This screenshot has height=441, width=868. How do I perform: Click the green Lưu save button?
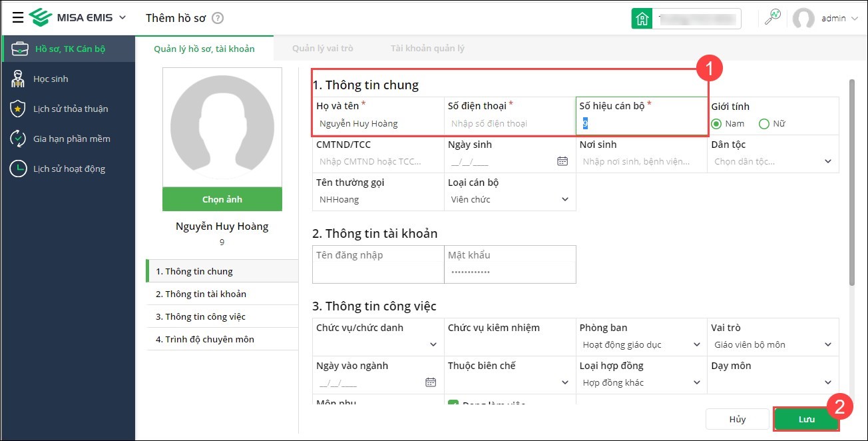[806, 419]
